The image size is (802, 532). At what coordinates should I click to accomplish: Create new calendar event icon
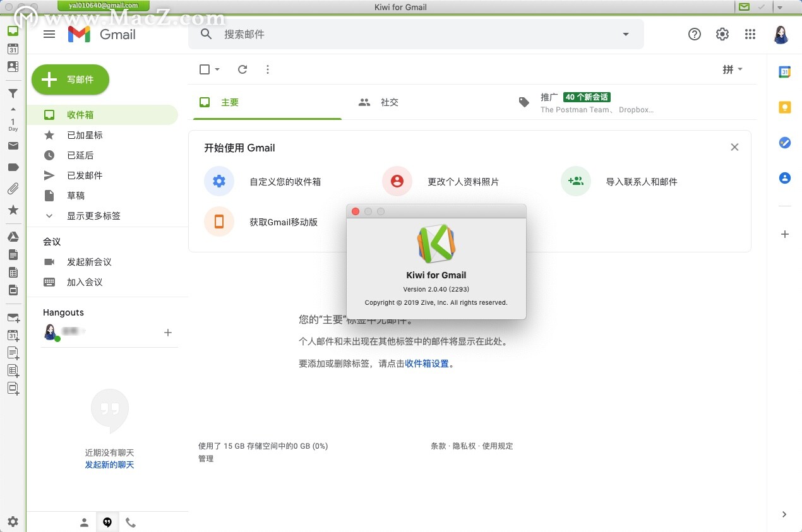pyautogui.click(x=13, y=336)
